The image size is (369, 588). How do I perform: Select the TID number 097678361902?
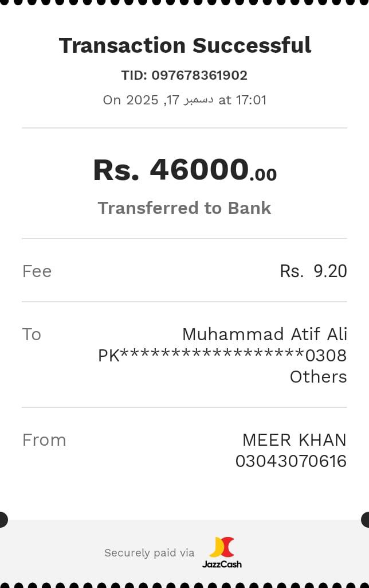[199, 75]
